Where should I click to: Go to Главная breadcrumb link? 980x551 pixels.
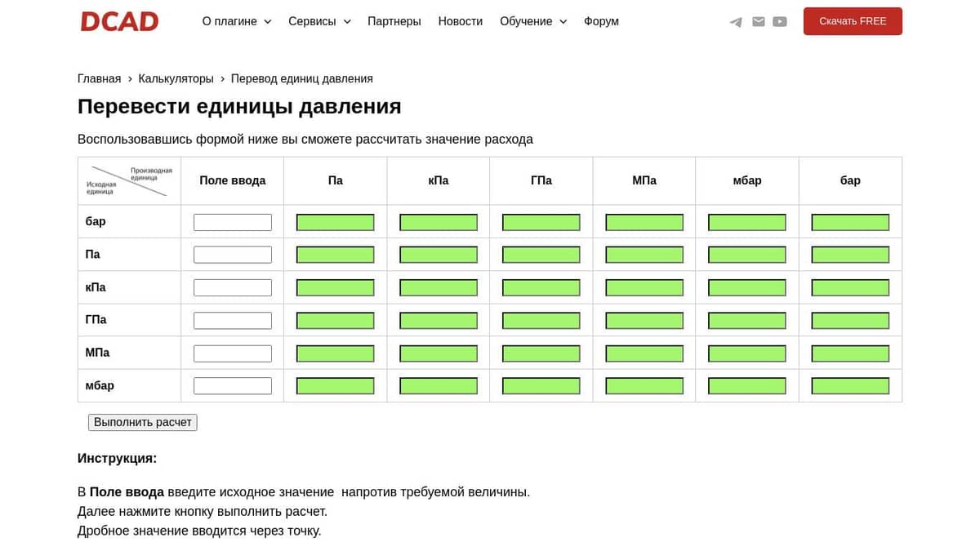click(x=99, y=78)
